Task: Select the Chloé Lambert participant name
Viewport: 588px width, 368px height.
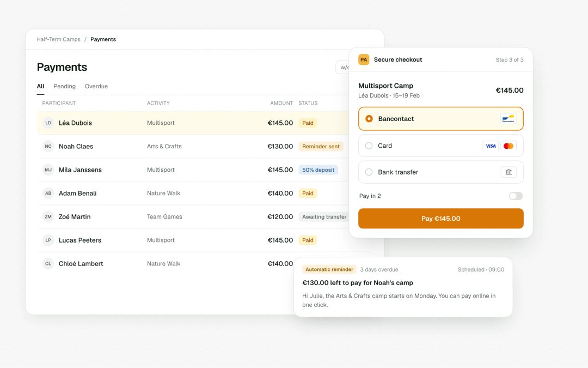Action: pyautogui.click(x=81, y=264)
